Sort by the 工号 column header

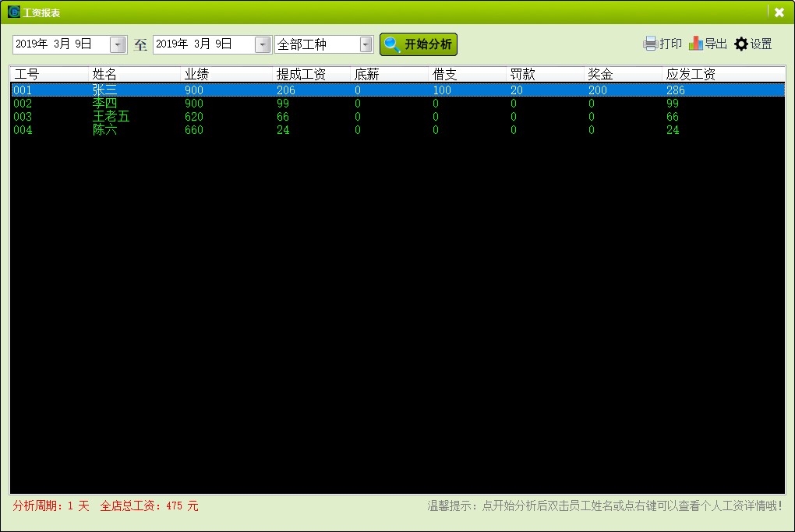(x=26, y=75)
